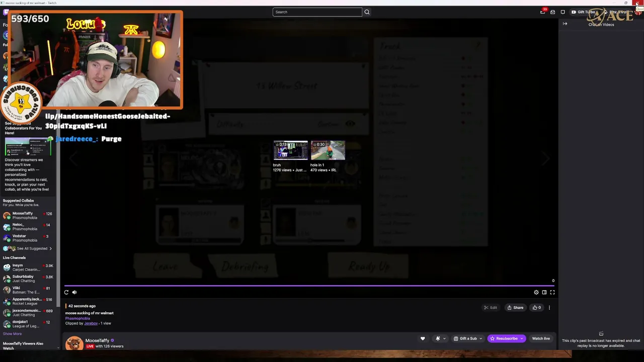The width and height of the screenshot is (644, 362).
Task: Open MooseTaffy's channel avatar below the clip
Action: point(74,343)
